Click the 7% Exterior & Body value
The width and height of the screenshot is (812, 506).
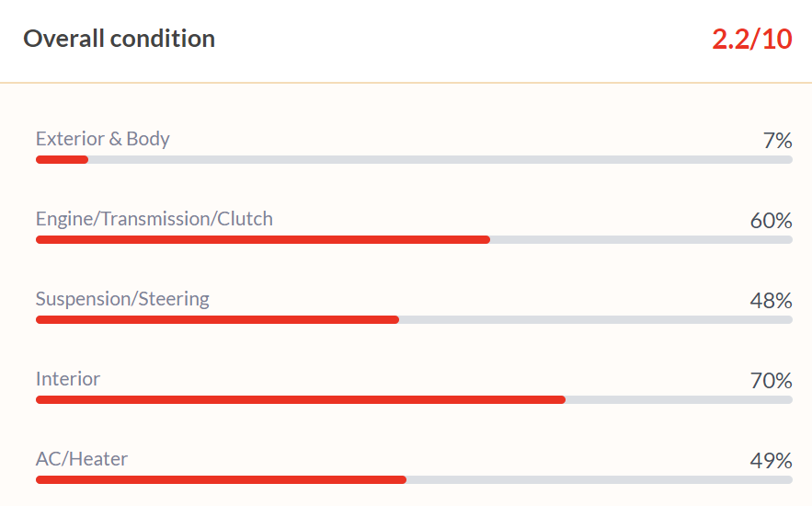777,141
